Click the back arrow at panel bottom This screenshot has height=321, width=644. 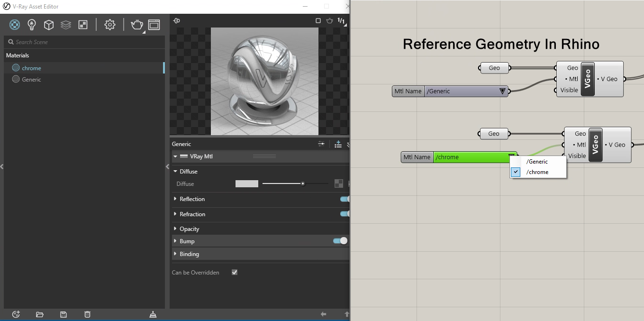(x=324, y=314)
